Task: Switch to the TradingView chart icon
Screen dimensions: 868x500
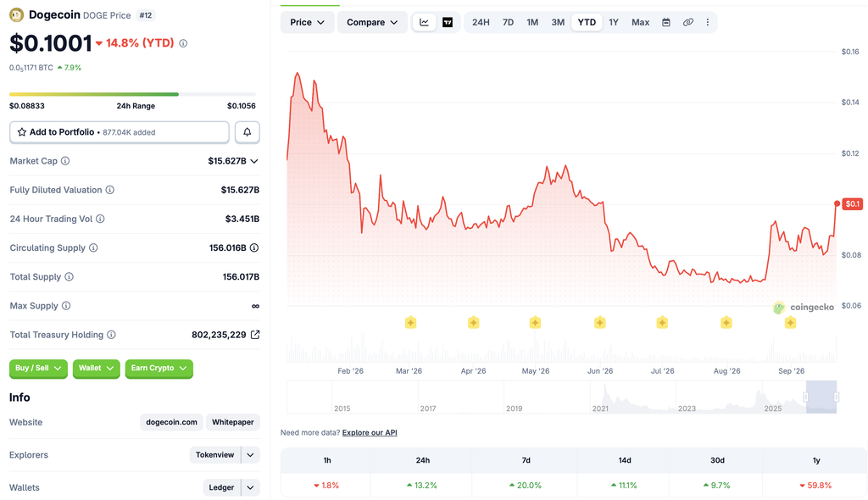Action: pyautogui.click(x=448, y=22)
